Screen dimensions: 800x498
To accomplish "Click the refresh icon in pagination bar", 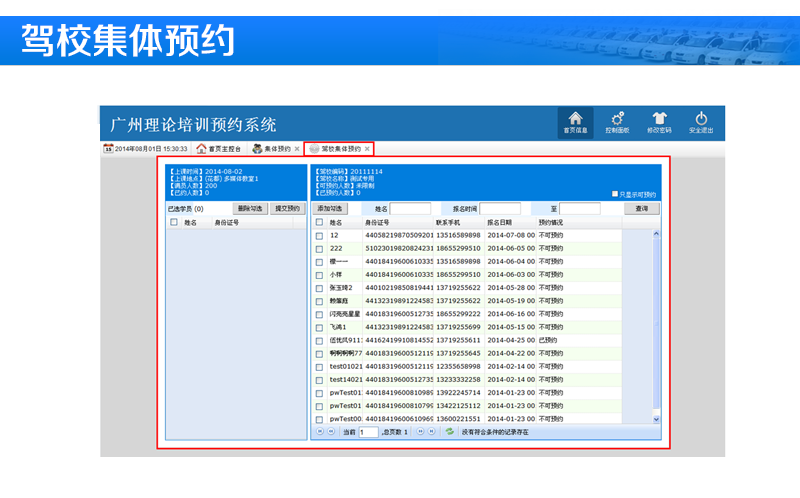I will (x=450, y=432).
